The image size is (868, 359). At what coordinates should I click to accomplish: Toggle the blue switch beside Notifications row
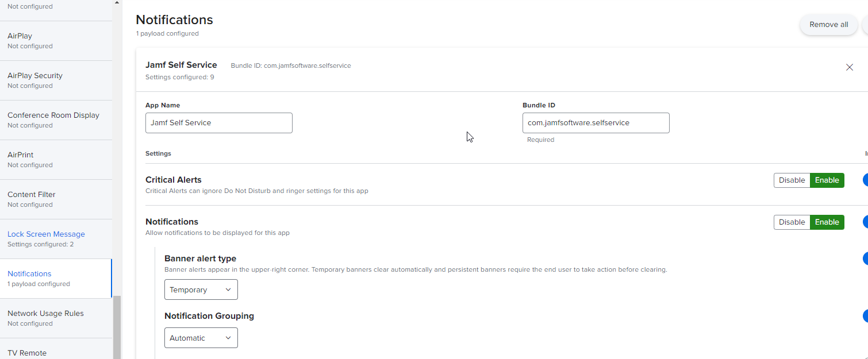pos(865,222)
